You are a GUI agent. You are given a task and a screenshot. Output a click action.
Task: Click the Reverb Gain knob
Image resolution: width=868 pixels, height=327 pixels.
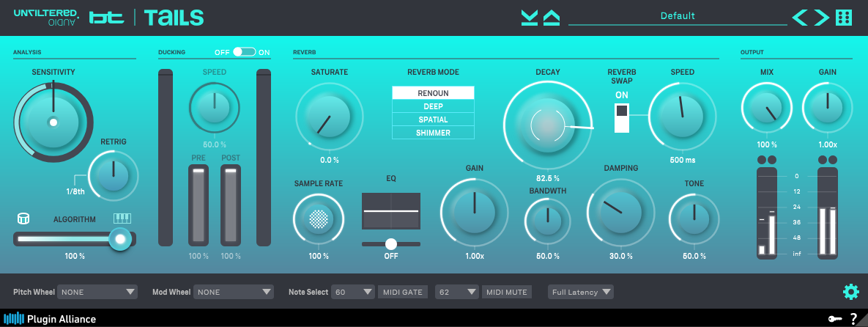click(475, 213)
